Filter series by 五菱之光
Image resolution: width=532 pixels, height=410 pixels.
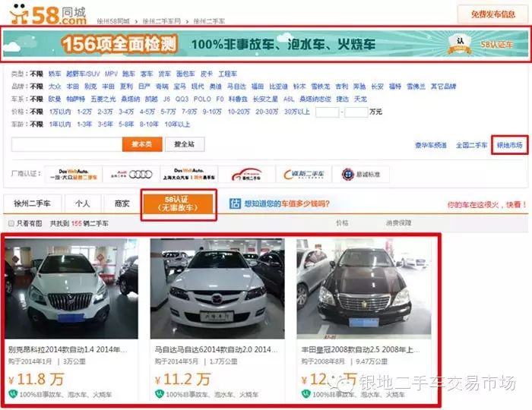(x=103, y=99)
